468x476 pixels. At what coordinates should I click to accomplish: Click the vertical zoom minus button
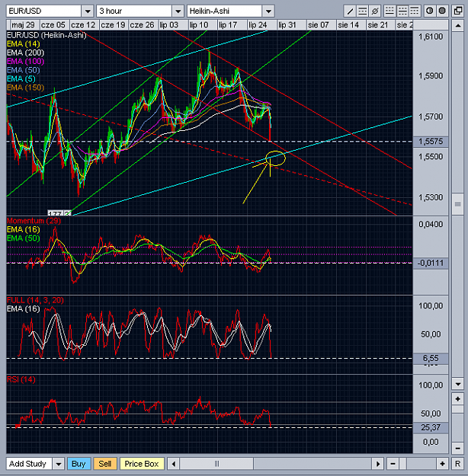pyautogui.click(x=457, y=448)
